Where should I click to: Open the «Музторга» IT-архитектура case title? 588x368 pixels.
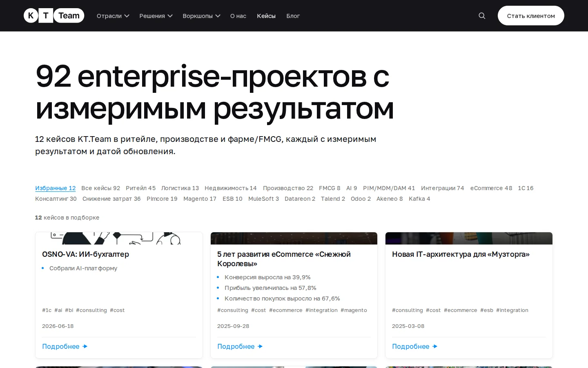[x=461, y=254]
